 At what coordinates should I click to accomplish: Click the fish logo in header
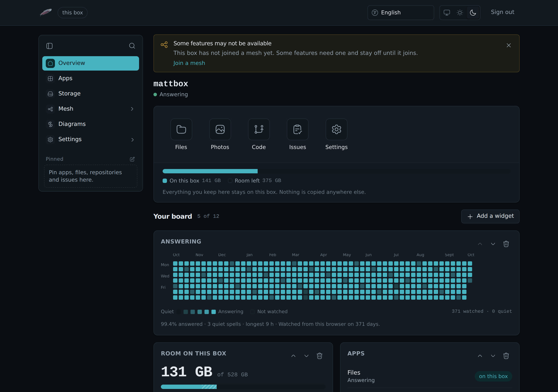[46, 12]
